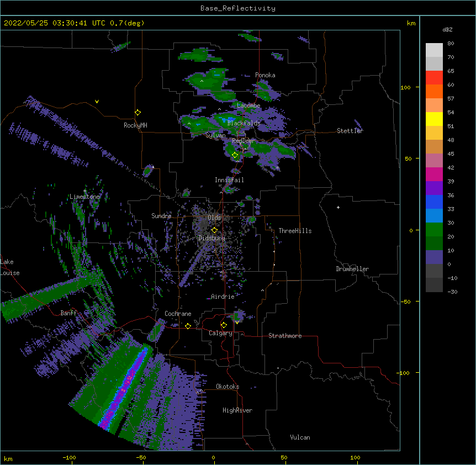Click the Banff label

tap(68, 313)
